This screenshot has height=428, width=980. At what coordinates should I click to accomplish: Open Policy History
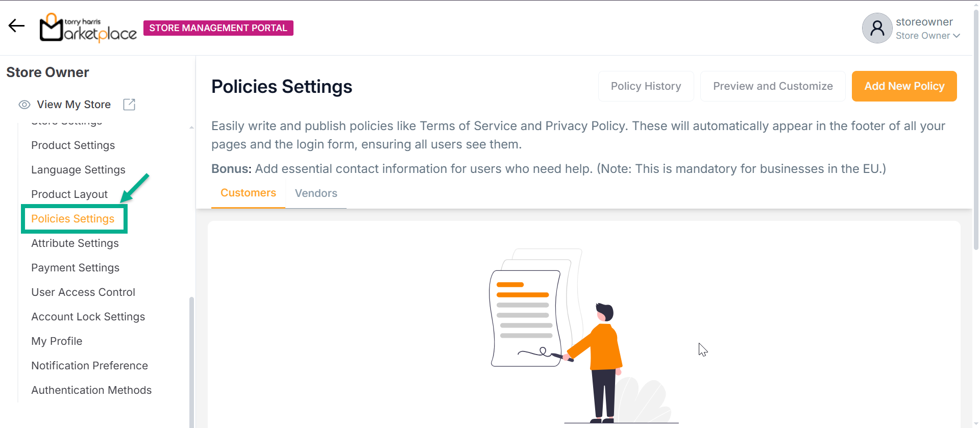[646, 86]
